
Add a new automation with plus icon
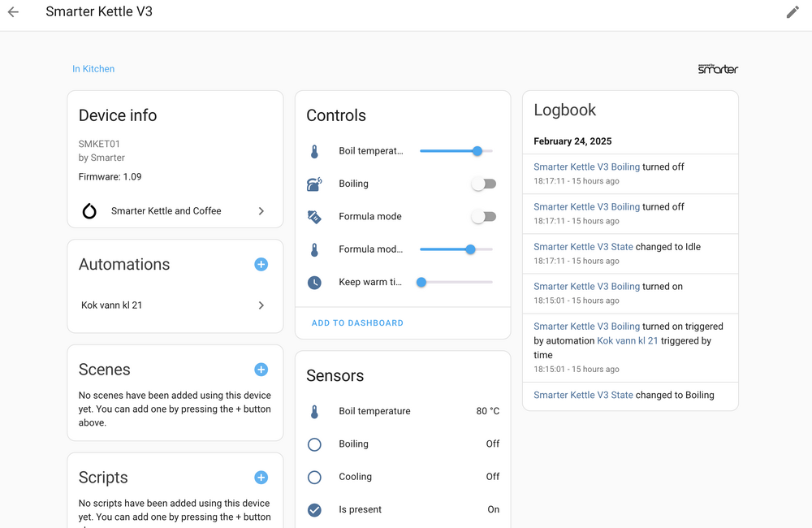tap(261, 264)
